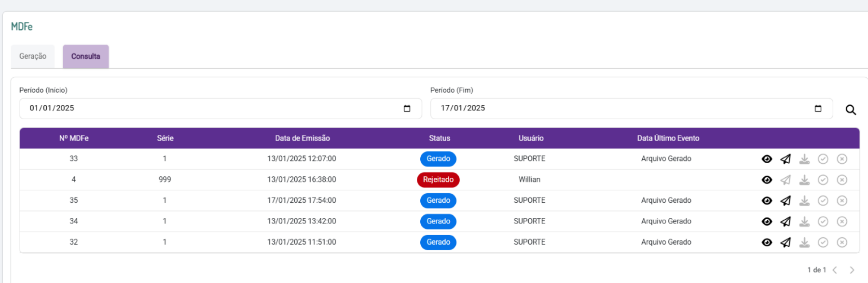This screenshot has height=283, width=868.
Task: View rejected MDFe 4 with eye icon
Action: [x=767, y=180]
